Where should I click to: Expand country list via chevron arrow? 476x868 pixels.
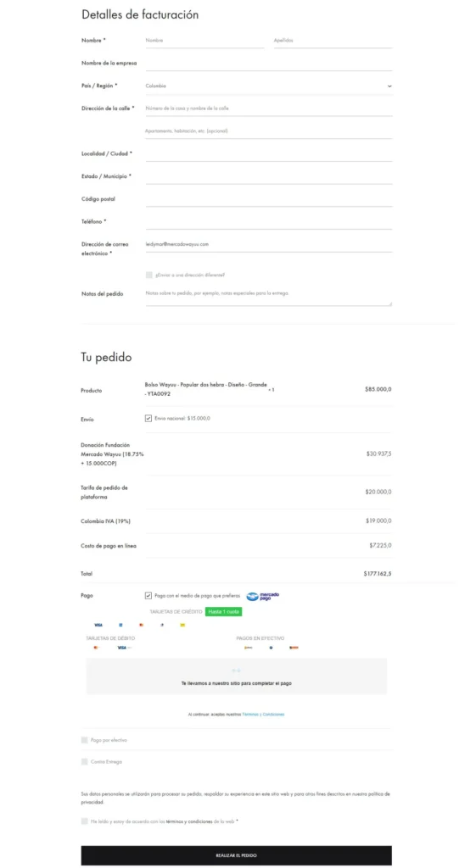click(389, 86)
